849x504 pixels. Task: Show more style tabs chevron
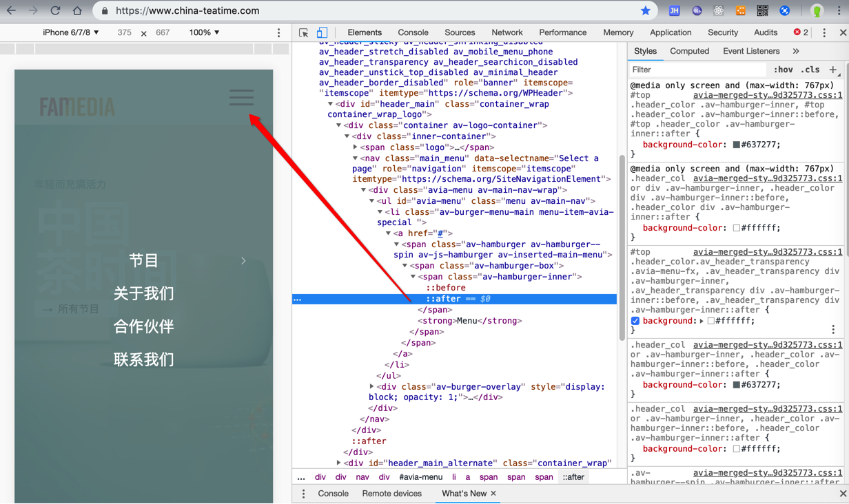(796, 51)
